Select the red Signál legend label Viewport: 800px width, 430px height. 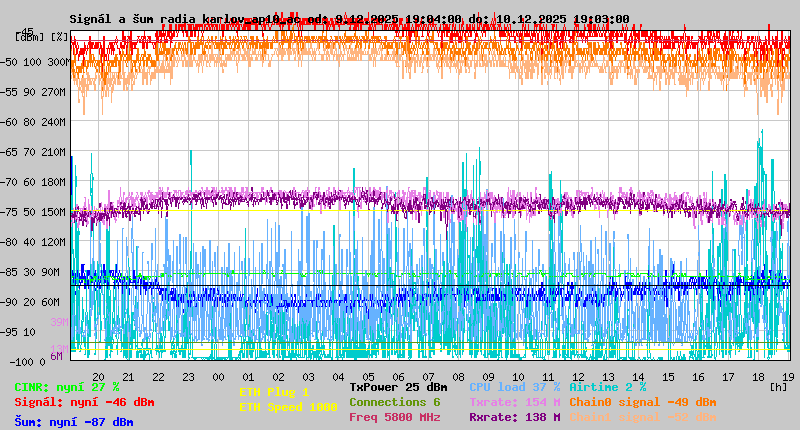click(84, 402)
